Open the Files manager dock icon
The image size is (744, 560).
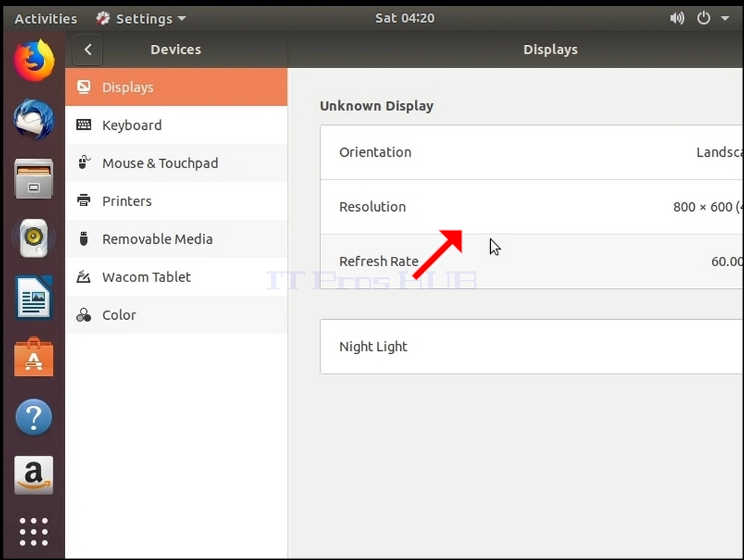(33, 178)
